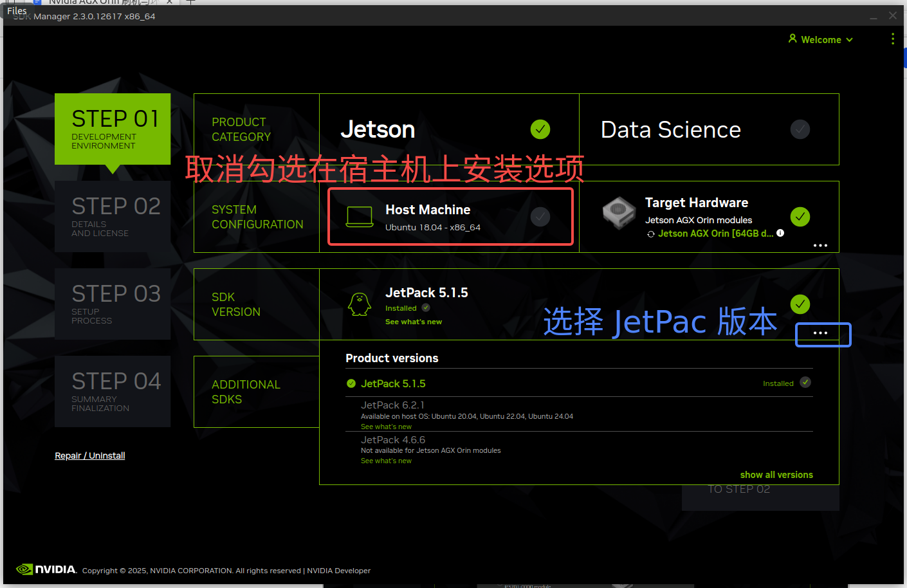907x588 pixels.
Task: Click the TO STEP 02 button
Action: point(760,497)
